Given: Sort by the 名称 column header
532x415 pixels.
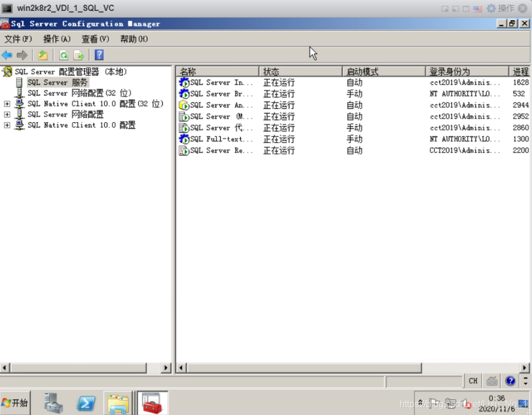Looking at the screenshot, I should click(217, 72).
